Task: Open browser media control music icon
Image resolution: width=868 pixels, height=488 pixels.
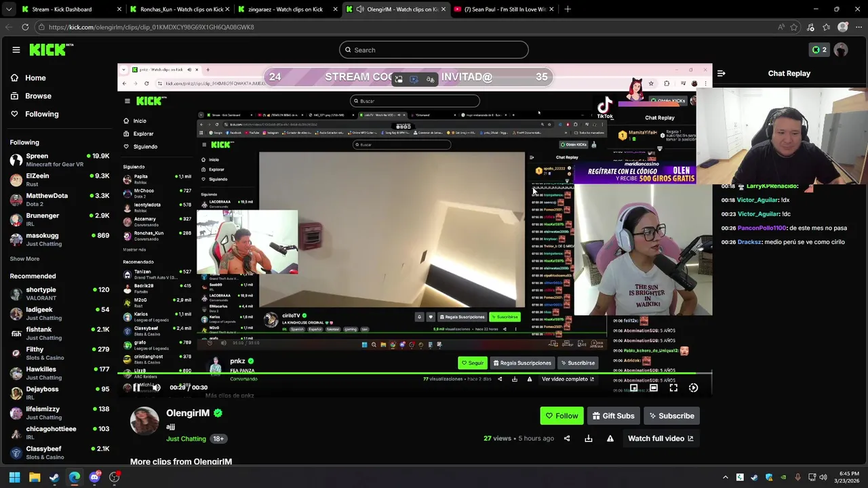Action: point(810,27)
